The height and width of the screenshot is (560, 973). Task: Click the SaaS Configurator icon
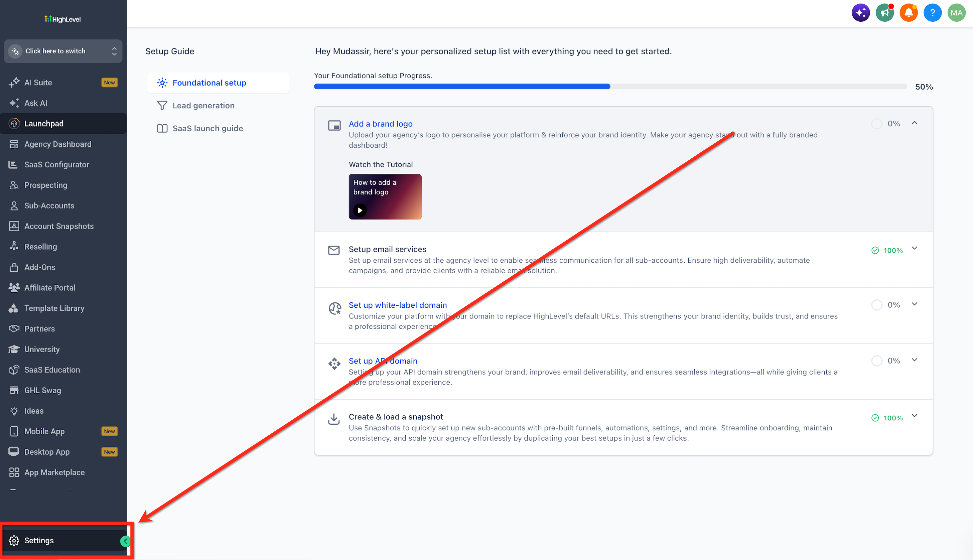click(14, 165)
